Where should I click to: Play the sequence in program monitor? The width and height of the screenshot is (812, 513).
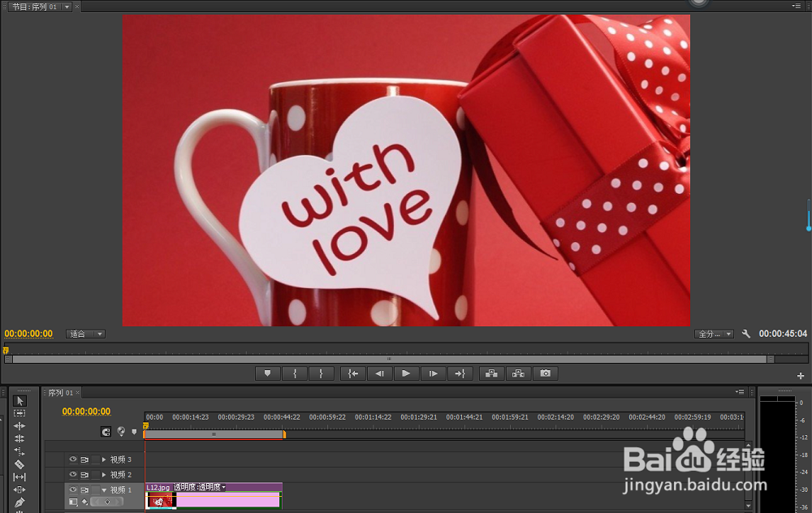406,373
